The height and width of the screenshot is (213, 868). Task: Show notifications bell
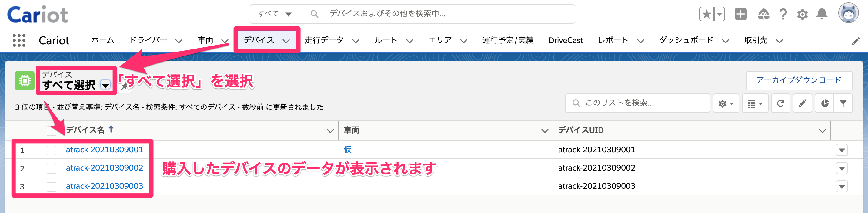822,14
